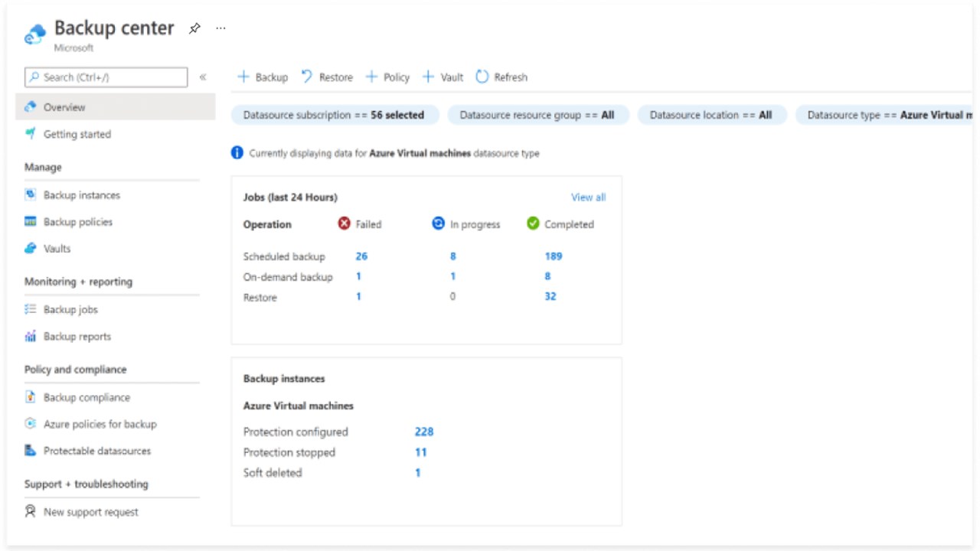The image size is (980, 551).
Task: Open the 26 failed scheduled backups
Action: click(361, 256)
